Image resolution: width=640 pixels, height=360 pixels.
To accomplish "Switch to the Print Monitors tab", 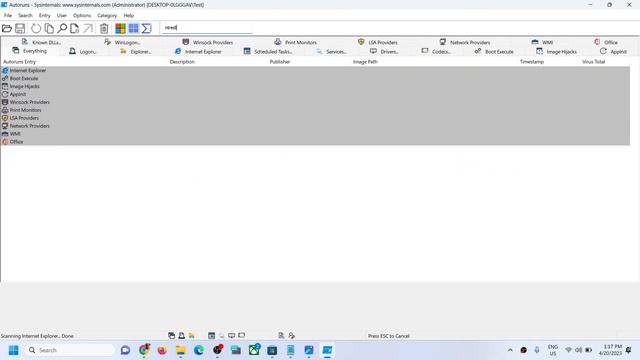I will coord(296,42).
